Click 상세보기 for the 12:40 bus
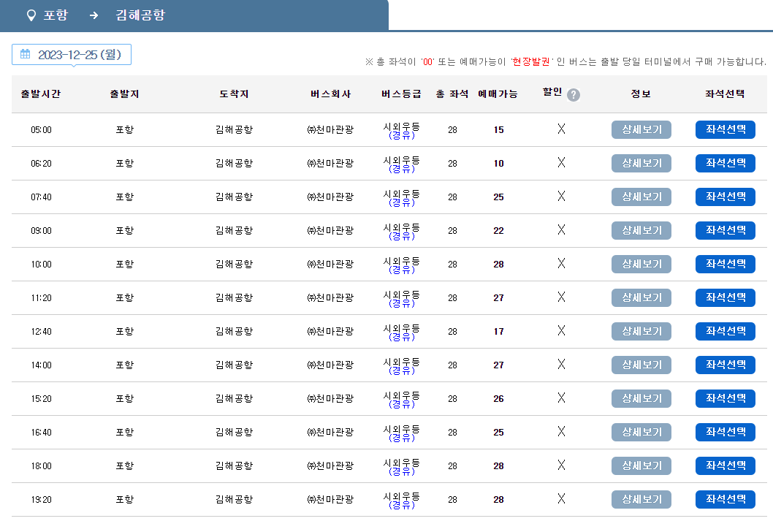 click(641, 331)
